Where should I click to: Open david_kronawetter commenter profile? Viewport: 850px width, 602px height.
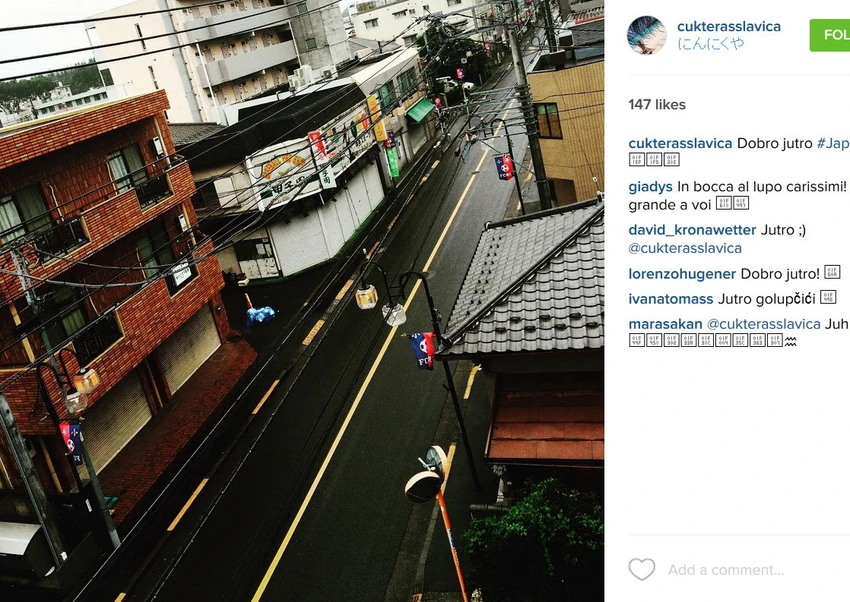pos(692,230)
